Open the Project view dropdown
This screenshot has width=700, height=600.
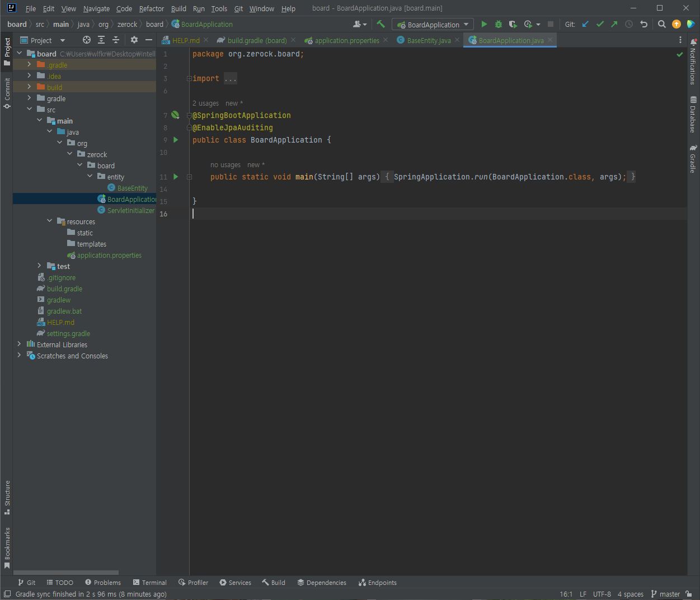click(43, 40)
